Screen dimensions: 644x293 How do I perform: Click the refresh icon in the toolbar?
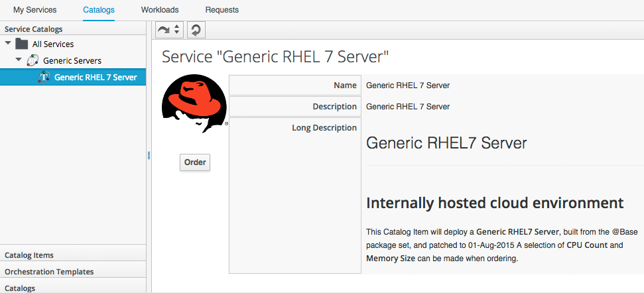coord(196,30)
